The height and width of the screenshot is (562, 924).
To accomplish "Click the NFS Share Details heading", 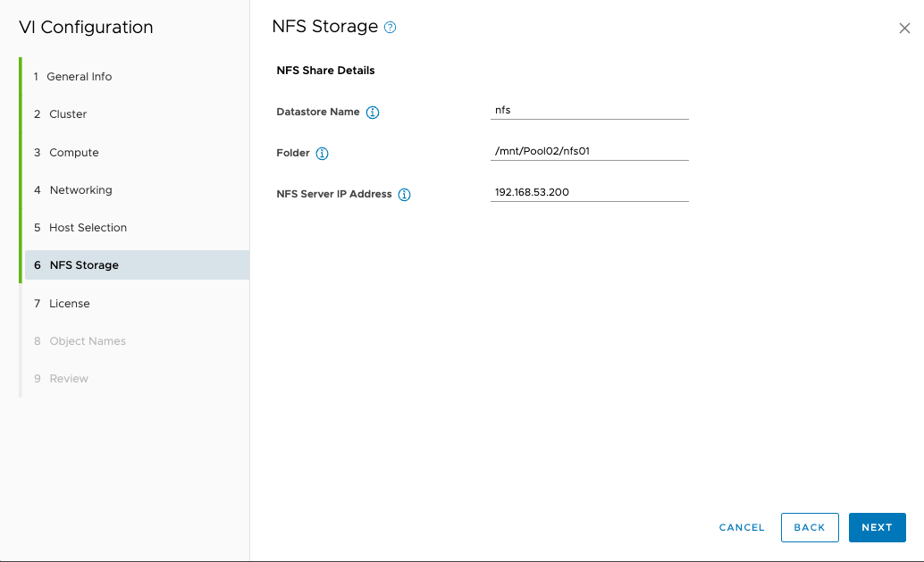I will coord(325,71).
